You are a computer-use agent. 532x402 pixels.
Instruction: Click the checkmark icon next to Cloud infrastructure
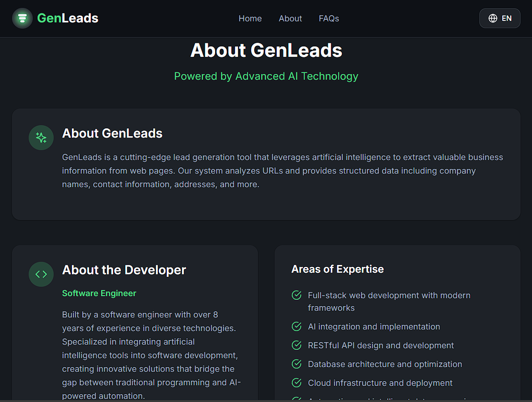(296, 383)
